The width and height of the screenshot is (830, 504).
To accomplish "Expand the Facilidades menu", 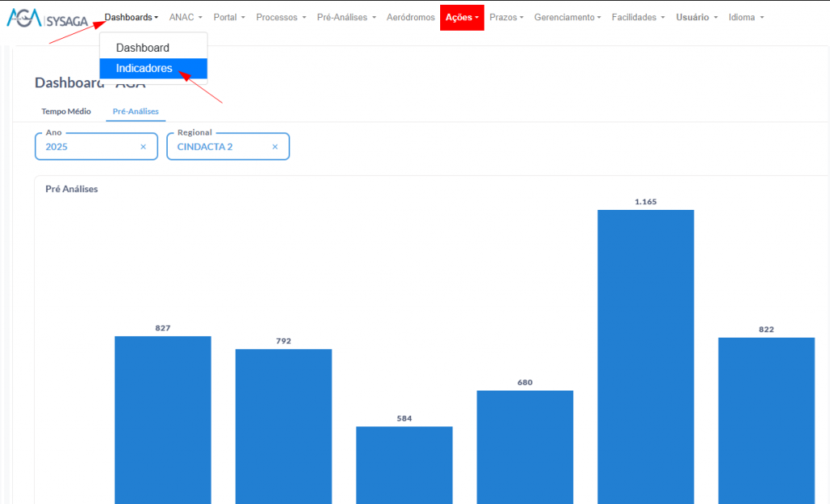I will pos(638,17).
